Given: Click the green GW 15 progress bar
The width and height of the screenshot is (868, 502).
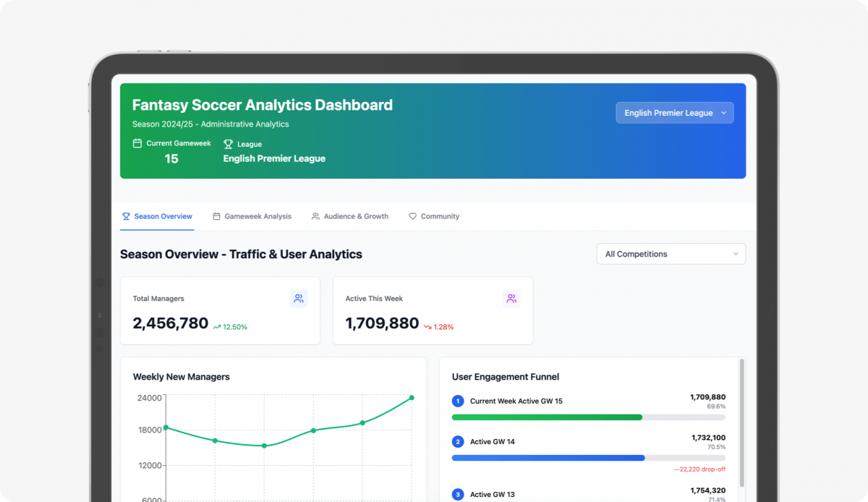Looking at the screenshot, I should 547,417.
